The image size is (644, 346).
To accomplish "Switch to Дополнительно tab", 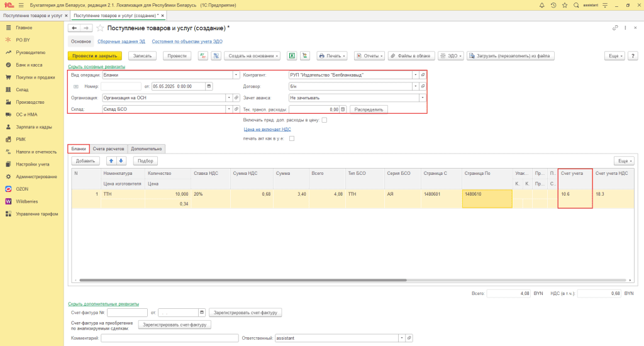I will click(146, 148).
